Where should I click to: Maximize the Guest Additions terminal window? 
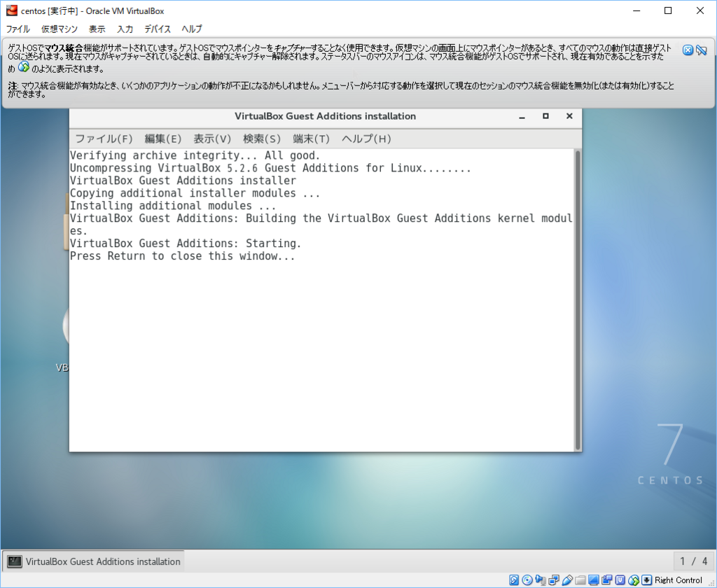(x=545, y=116)
